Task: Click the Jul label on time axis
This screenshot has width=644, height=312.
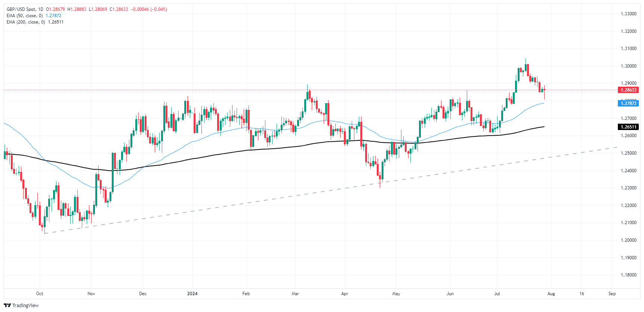Action: 497,294
